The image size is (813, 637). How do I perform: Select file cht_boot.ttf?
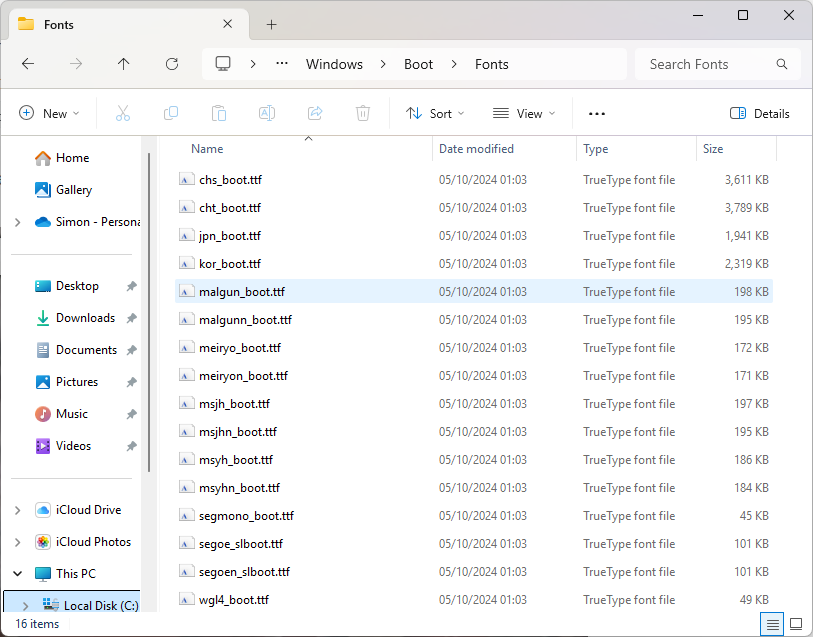[x=473, y=208]
